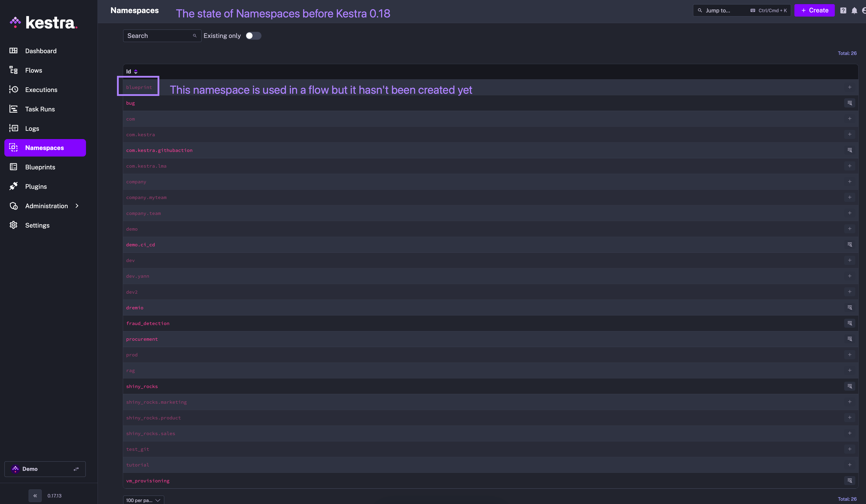
Task: Sort namespaces using the Id sort arrows
Action: coord(136,72)
